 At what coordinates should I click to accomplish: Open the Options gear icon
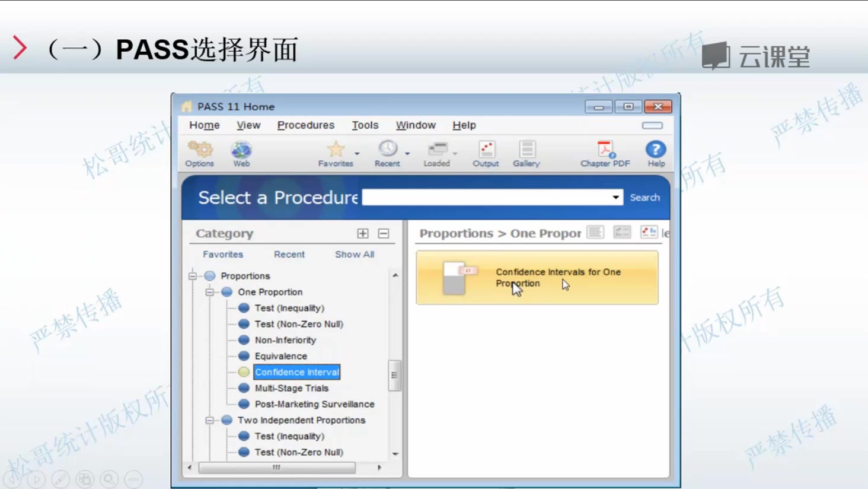tap(200, 149)
